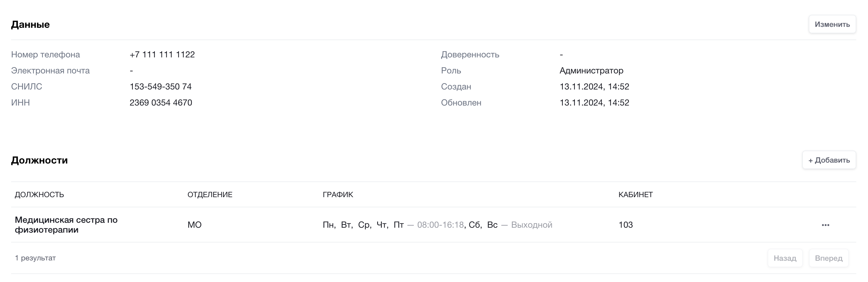Click the phone number +7 111 111 1122
Image resolution: width=868 pixels, height=282 pixels.
click(162, 55)
